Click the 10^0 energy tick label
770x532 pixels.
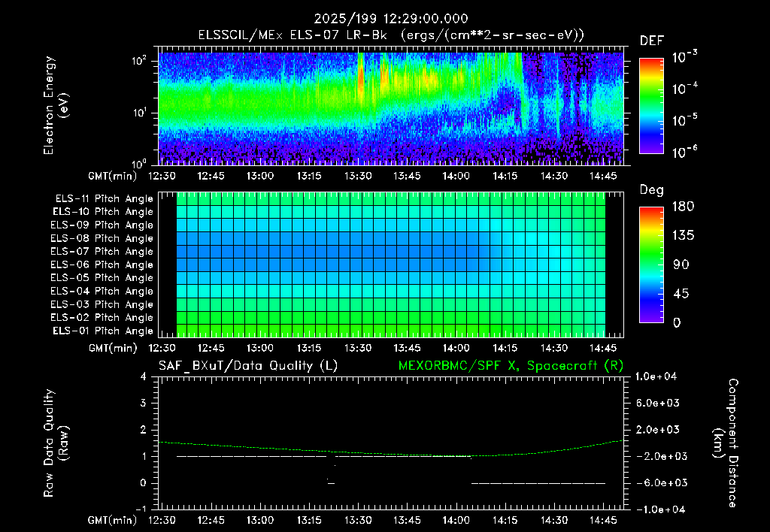coord(139,163)
